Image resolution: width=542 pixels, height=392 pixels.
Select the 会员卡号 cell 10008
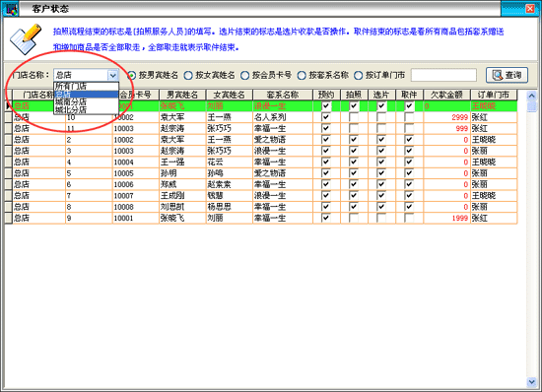pos(136,207)
